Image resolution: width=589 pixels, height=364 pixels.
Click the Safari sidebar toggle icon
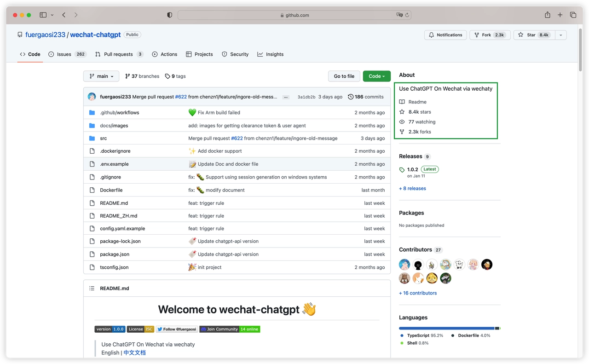(43, 15)
